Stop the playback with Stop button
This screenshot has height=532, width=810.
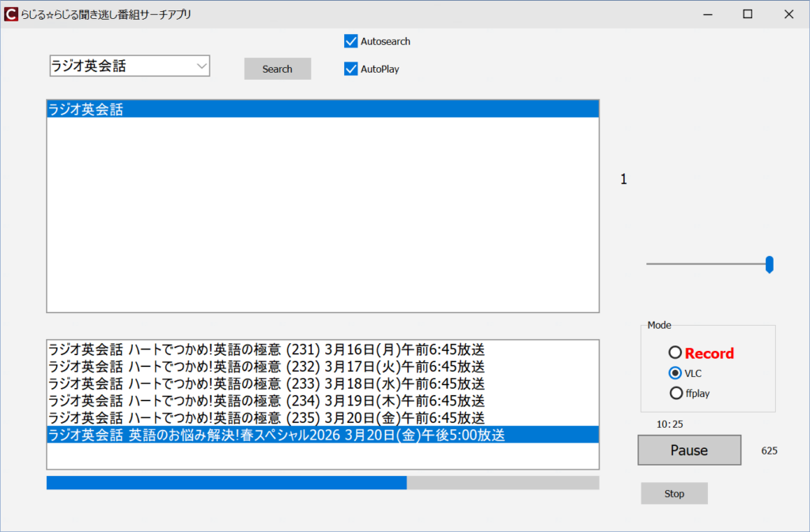tap(674, 493)
